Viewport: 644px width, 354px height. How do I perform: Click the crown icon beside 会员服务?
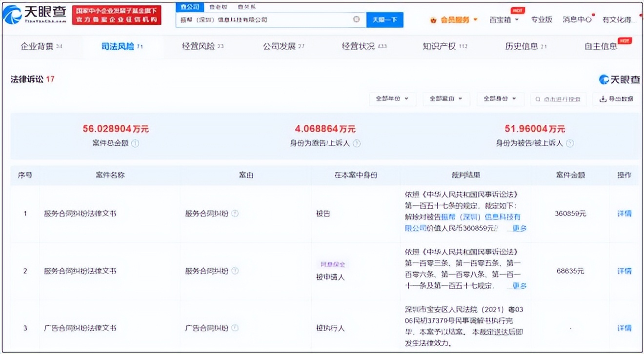point(433,20)
